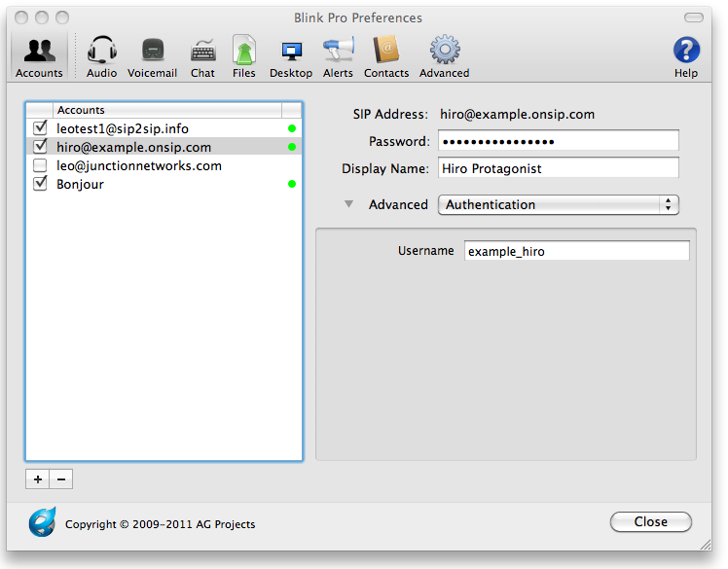Open the Files preferences pane

pyautogui.click(x=243, y=56)
